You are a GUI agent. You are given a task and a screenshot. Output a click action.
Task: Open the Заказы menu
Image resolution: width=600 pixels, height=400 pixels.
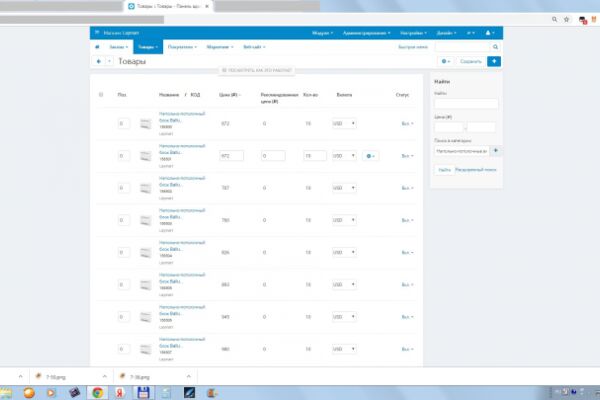[119, 47]
